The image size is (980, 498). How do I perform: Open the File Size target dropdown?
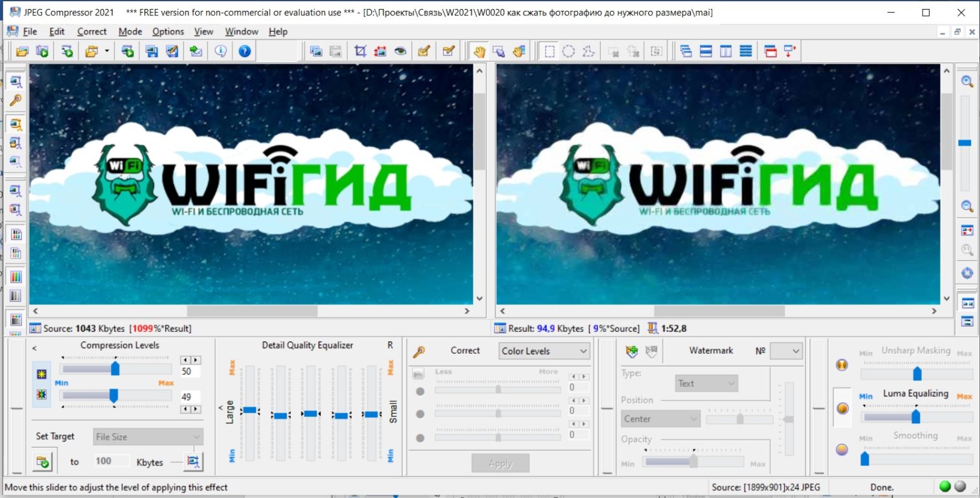tap(148, 437)
